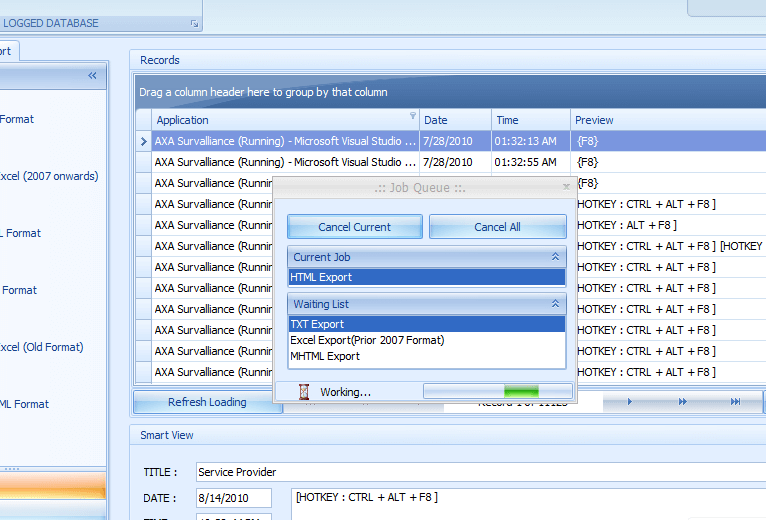Click the Refresh Loading button
Viewport: 766px width, 520px height.
pyautogui.click(x=206, y=402)
